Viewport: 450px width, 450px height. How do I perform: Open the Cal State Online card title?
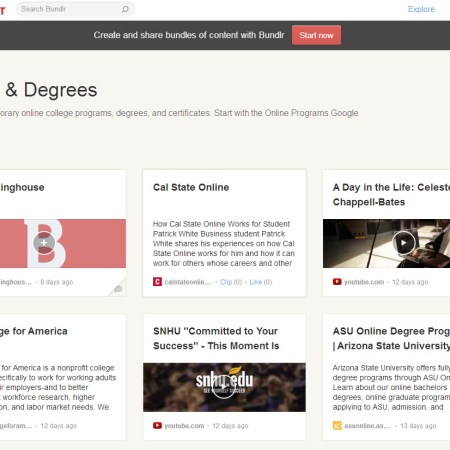pyautogui.click(x=191, y=187)
